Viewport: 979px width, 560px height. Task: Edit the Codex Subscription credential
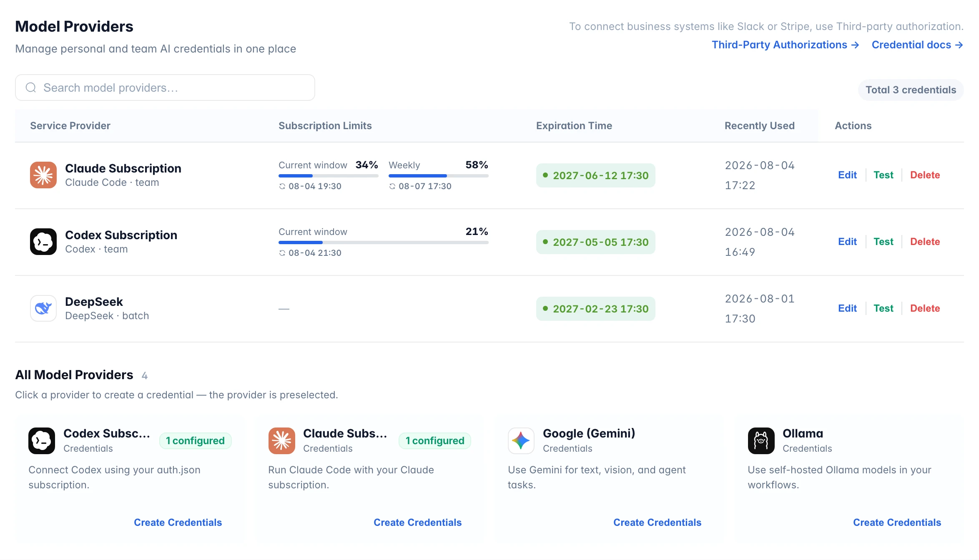[x=847, y=242]
